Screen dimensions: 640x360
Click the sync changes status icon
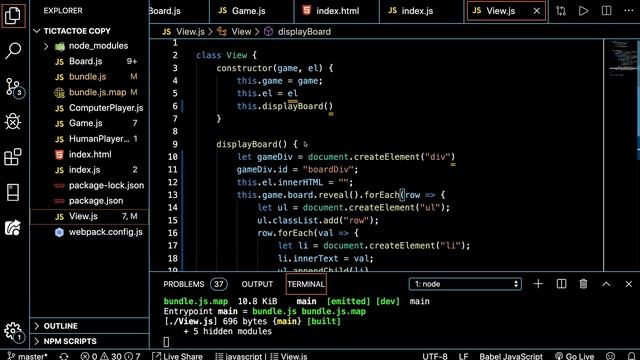click(64, 356)
